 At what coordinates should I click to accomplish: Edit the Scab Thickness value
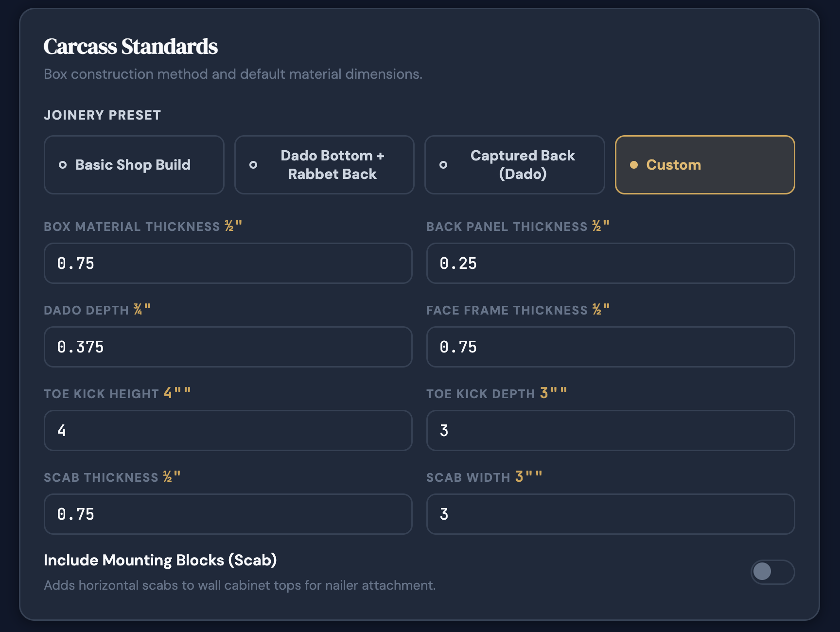point(227,514)
